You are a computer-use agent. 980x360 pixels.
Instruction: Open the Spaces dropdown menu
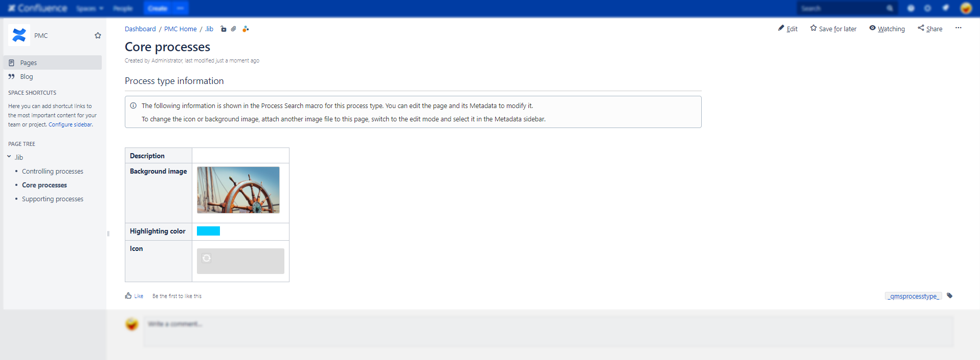tap(90, 8)
